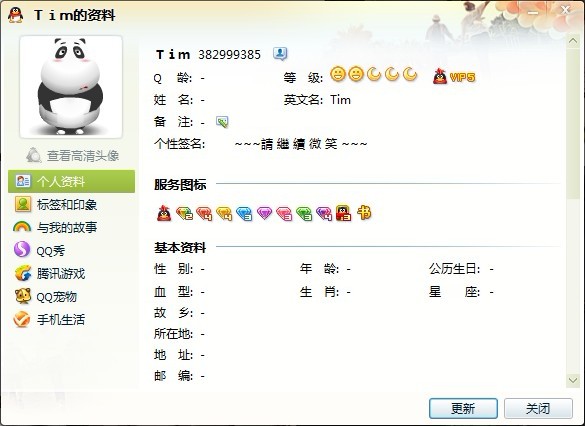Click the purple heart-shaped diamond icon
Viewport: 585px width, 426px height.
(x=264, y=213)
